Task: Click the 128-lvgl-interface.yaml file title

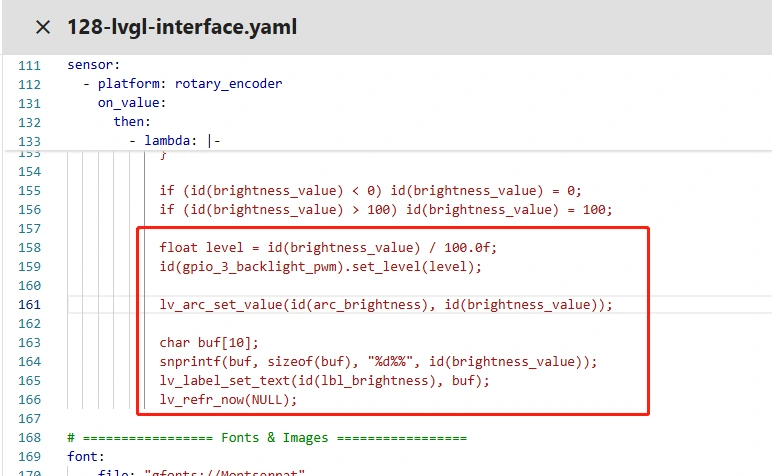Action: [x=181, y=27]
